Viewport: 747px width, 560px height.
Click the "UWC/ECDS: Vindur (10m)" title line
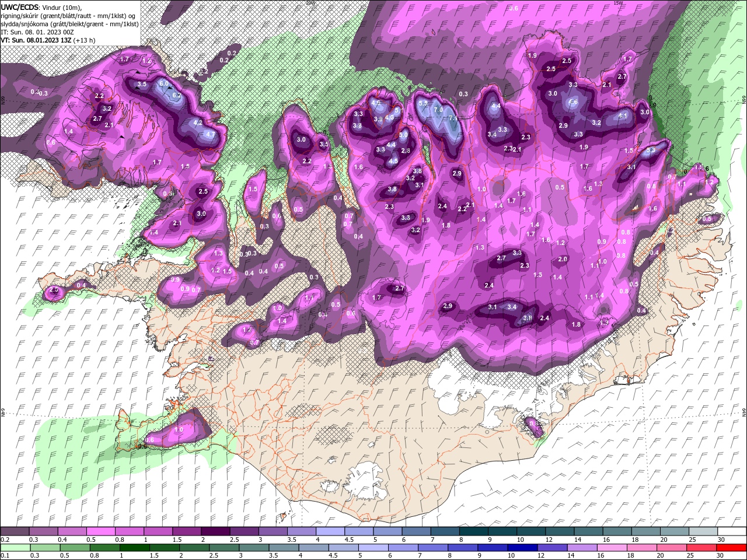tap(41, 6)
